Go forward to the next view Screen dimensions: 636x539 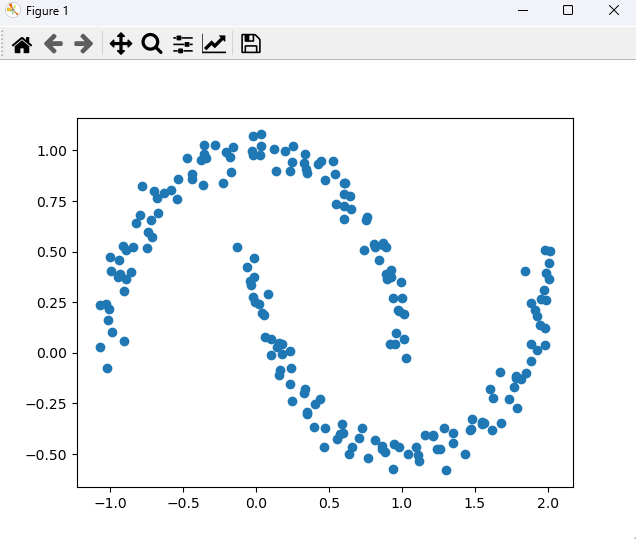84,44
